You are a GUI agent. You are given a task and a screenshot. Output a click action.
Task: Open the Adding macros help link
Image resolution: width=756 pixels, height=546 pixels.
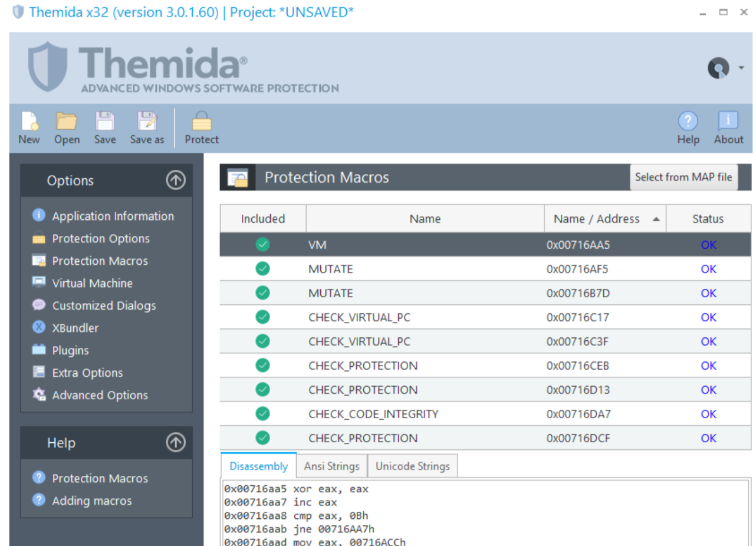92,501
